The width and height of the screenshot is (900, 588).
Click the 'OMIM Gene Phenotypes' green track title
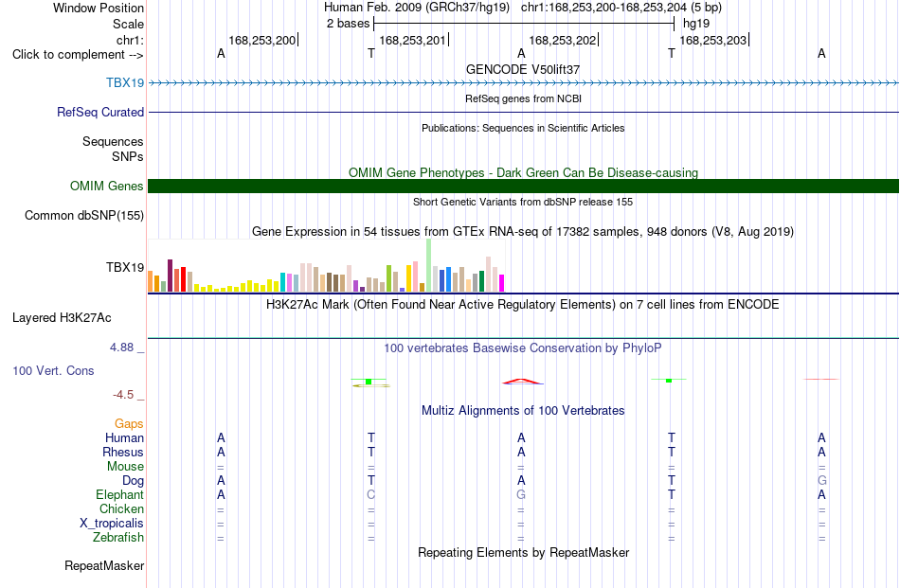[523, 172]
